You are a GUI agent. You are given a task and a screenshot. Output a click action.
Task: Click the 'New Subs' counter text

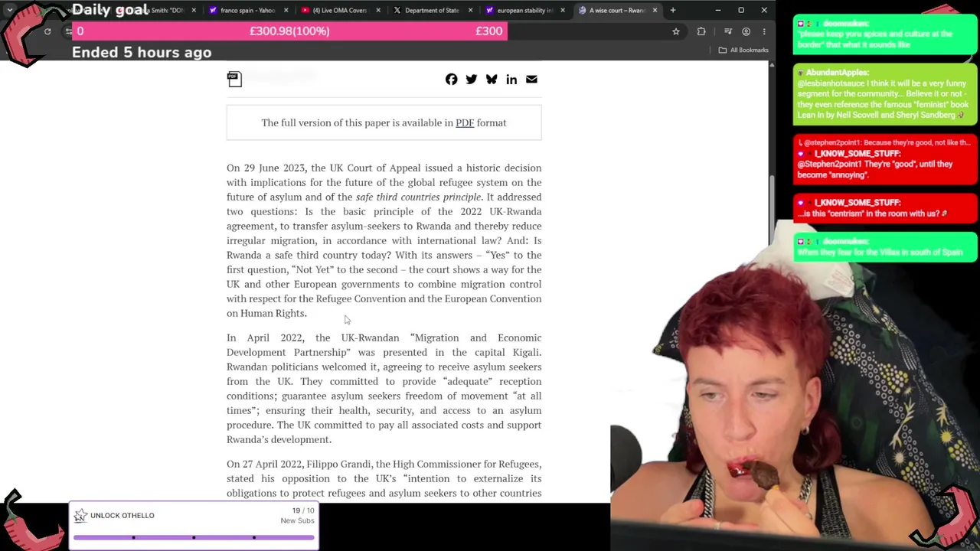click(297, 520)
